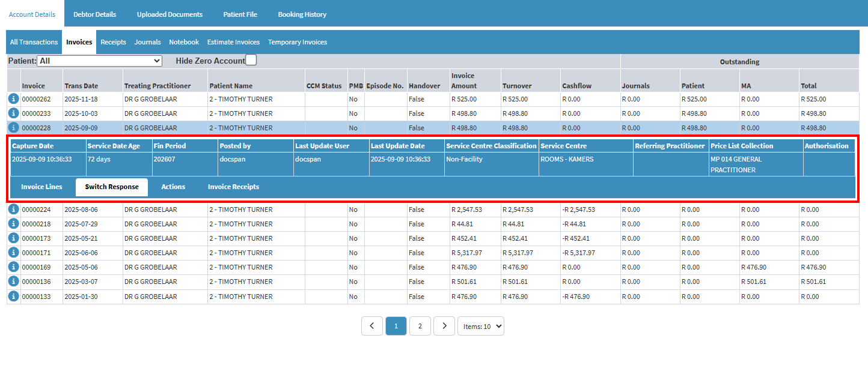Screen dimensions: 868x365
Task: Open info icon for invoice 00000169
Action: [x=13, y=267]
